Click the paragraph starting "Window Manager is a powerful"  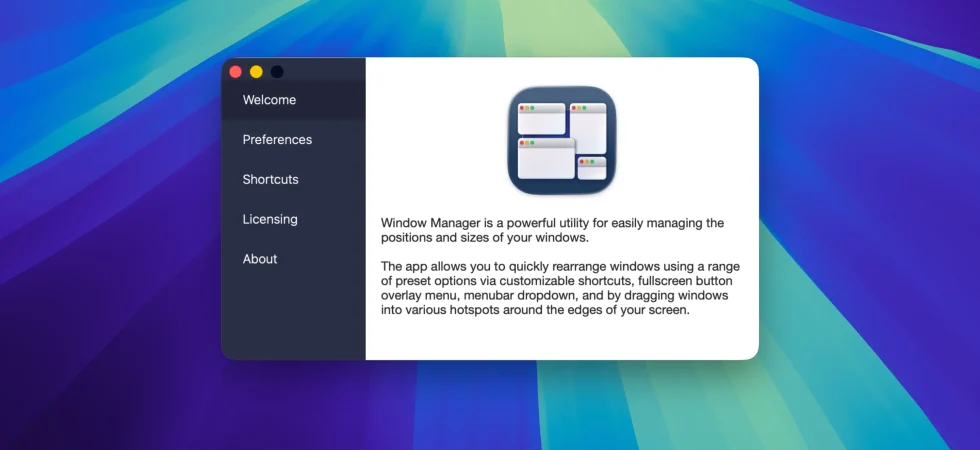(x=552, y=231)
